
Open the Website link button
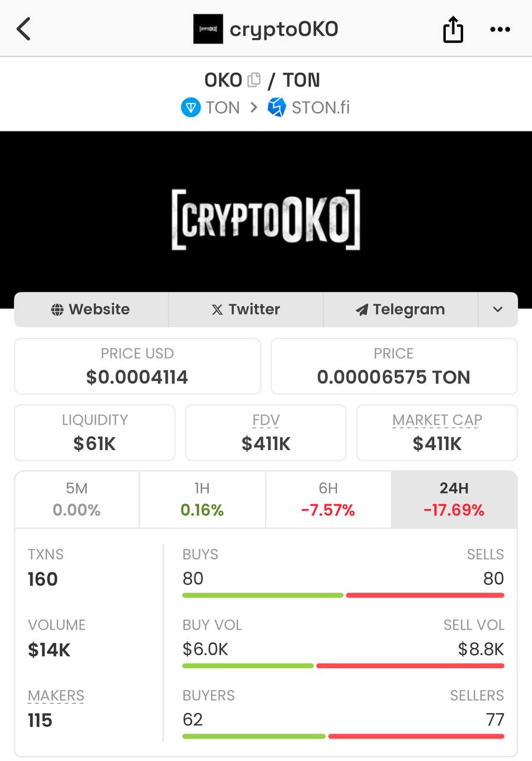click(91, 309)
